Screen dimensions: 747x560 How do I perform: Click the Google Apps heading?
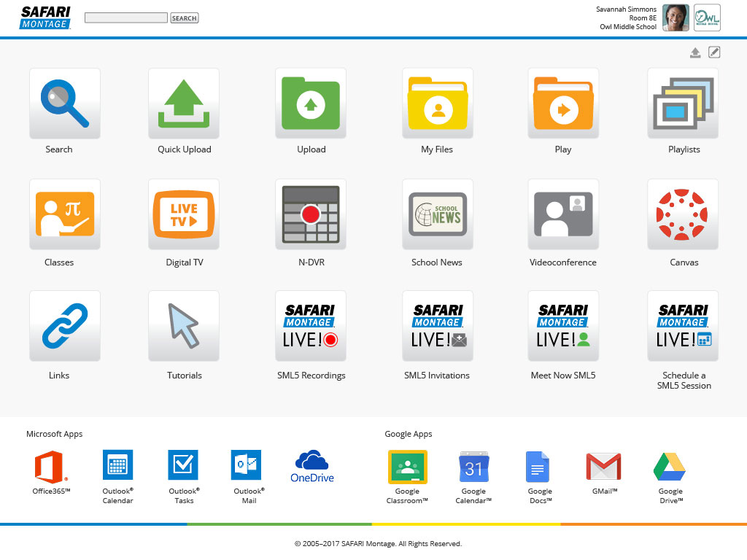click(x=409, y=434)
